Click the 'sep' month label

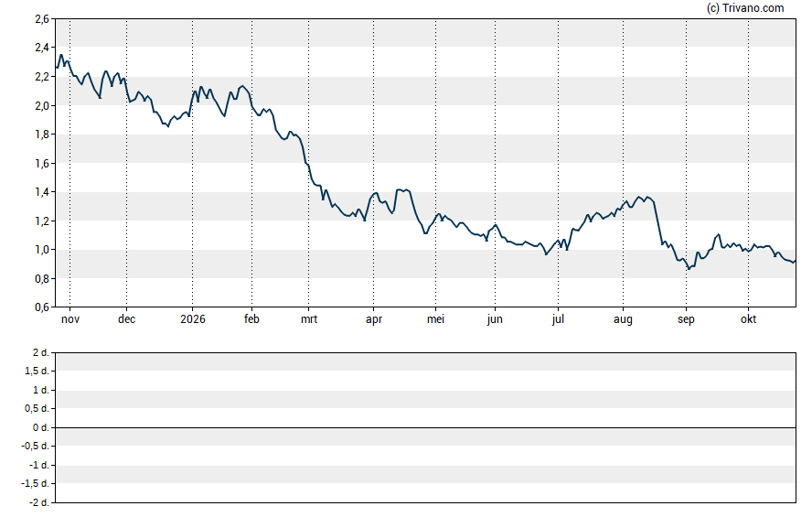pyautogui.click(x=686, y=319)
